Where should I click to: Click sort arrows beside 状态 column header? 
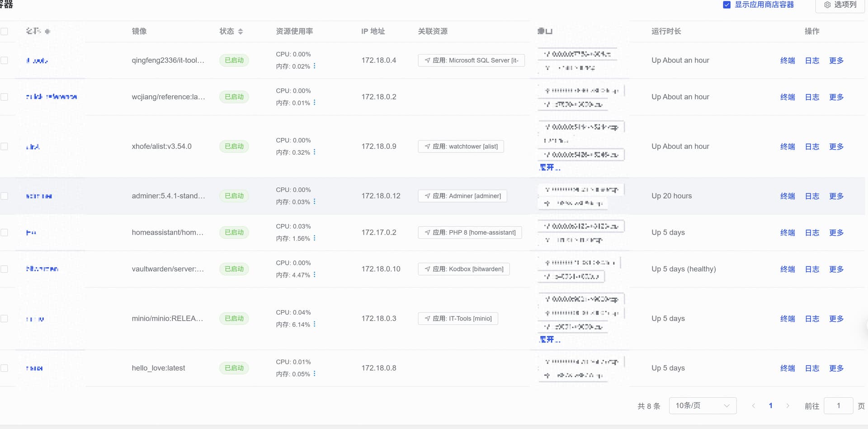click(x=241, y=32)
